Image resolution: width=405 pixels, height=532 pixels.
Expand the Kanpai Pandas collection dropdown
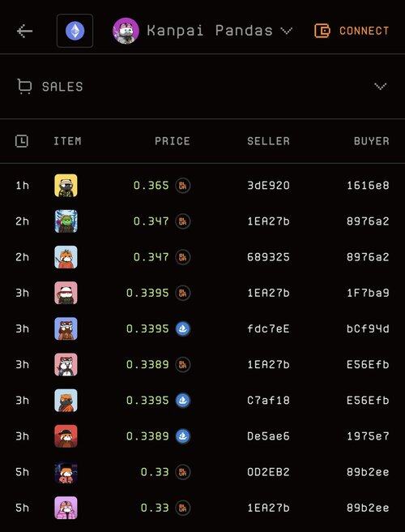[287, 31]
